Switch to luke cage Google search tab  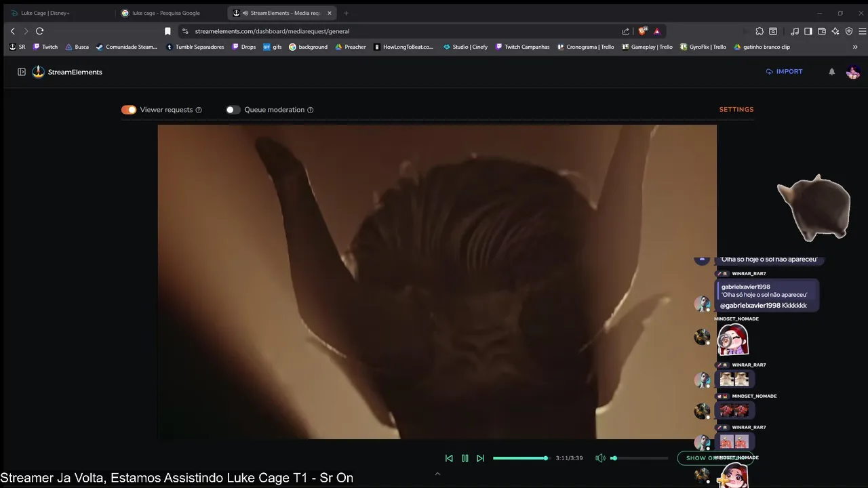click(170, 13)
